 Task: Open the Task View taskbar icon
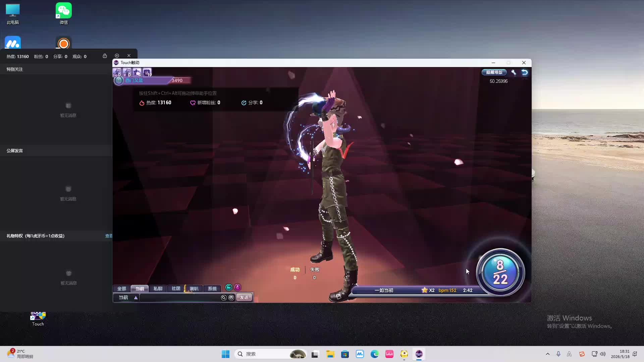315,354
